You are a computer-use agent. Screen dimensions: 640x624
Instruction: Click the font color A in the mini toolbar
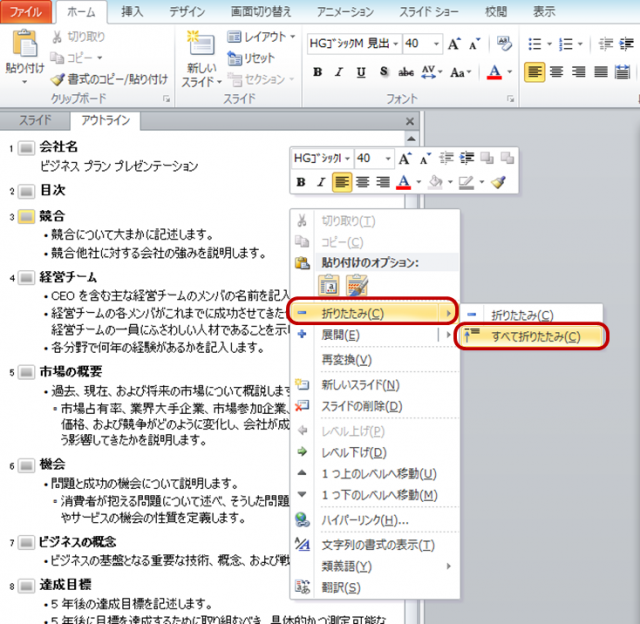pyautogui.click(x=404, y=182)
